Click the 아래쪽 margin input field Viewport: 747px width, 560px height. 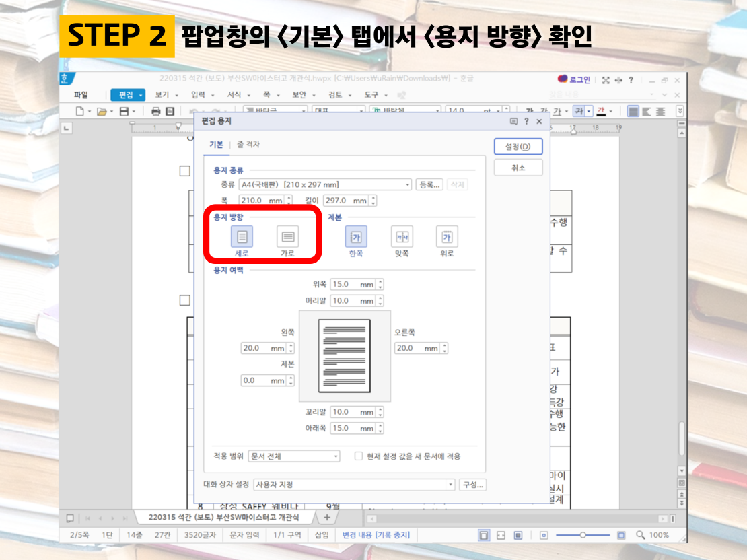(x=353, y=428)
